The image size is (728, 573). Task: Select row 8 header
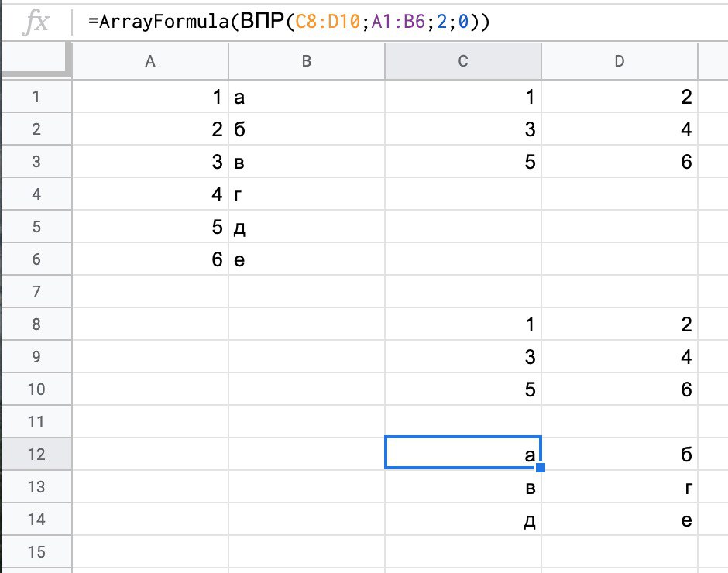tap(36, 324)
